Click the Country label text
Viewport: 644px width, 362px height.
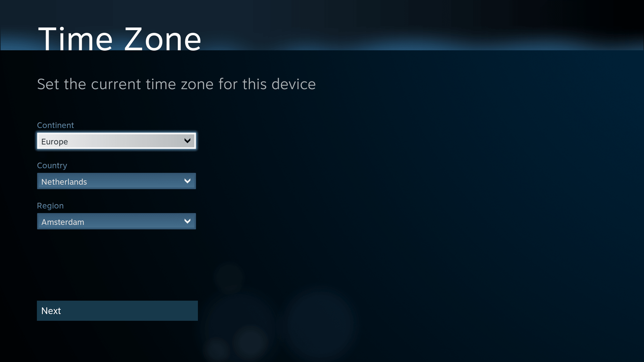[52, 165]
